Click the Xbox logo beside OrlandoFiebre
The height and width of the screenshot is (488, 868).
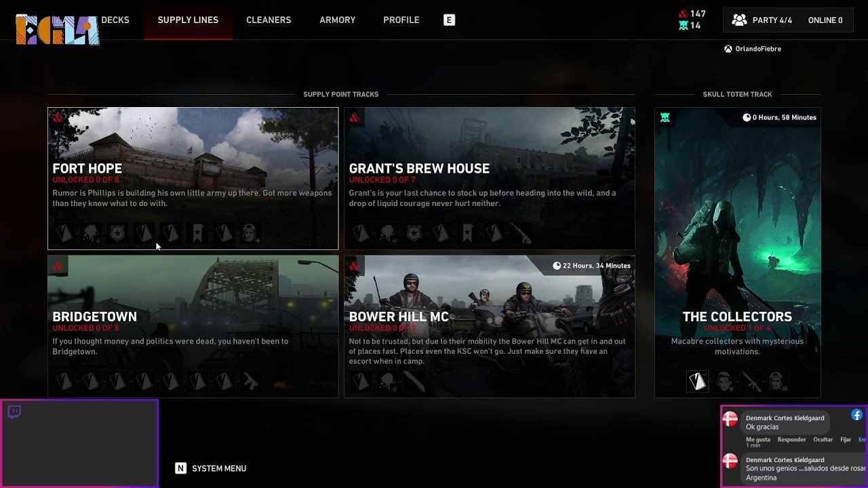point(728,49)
